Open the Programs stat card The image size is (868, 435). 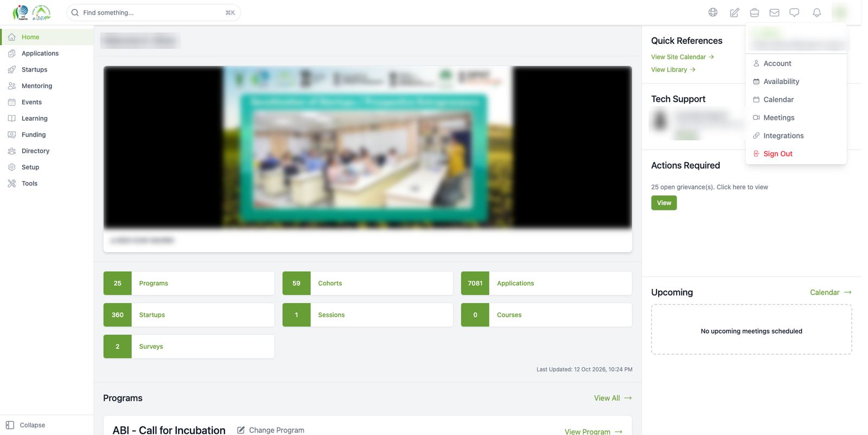[189, 283]
